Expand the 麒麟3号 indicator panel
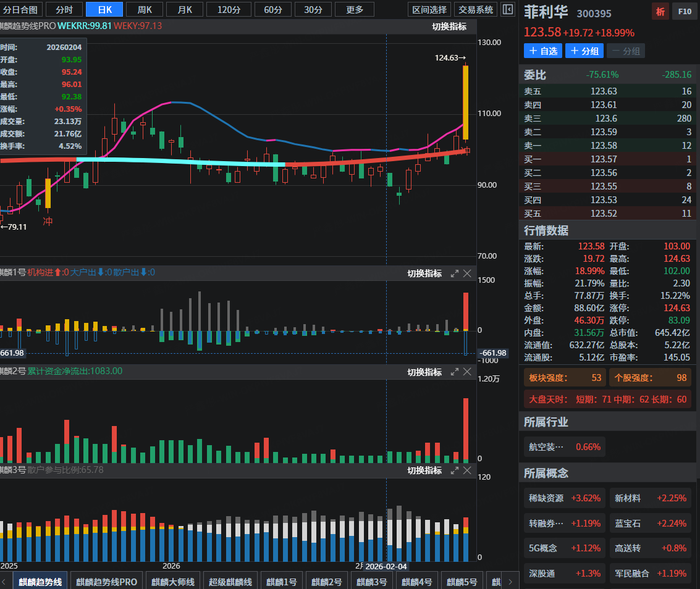Viewport: 700px width, 589px height. (x=455, y=470)
